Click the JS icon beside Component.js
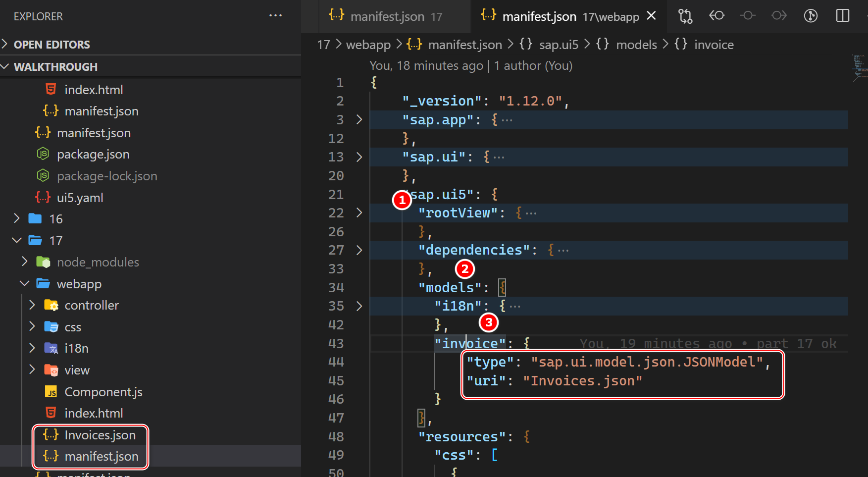The height and width of the screenshot is (477, 868). click(x=51, y=391)
